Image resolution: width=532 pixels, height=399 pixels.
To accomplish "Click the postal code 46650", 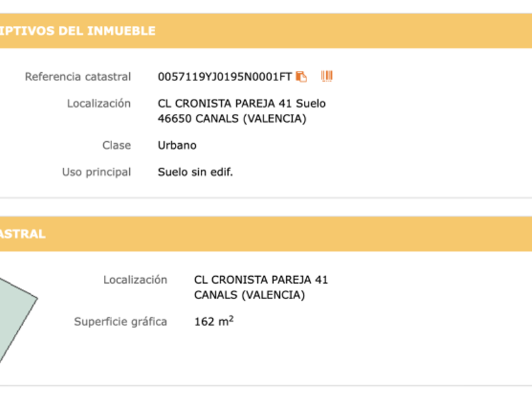I will [x=173, y=118].
